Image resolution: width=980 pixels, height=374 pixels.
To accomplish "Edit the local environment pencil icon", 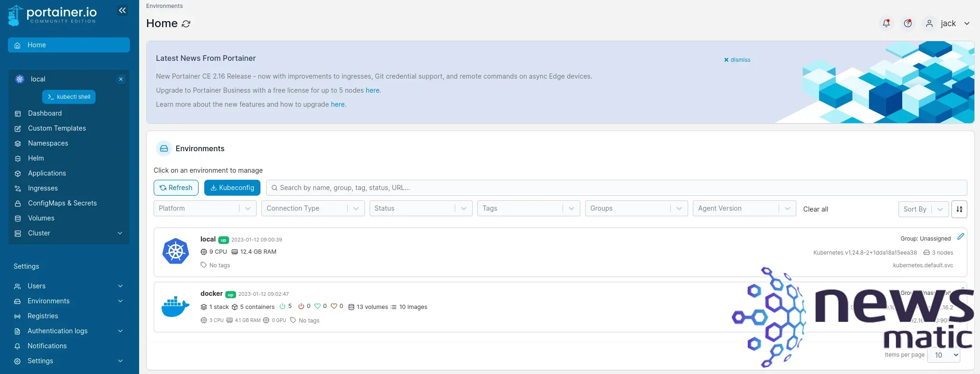I will (961, 236).
